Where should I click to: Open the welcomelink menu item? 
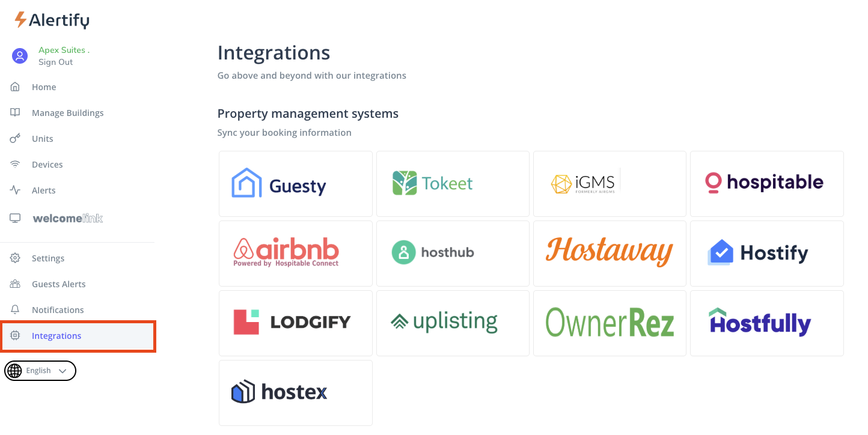pyautogui.click(x=67, y=218)
